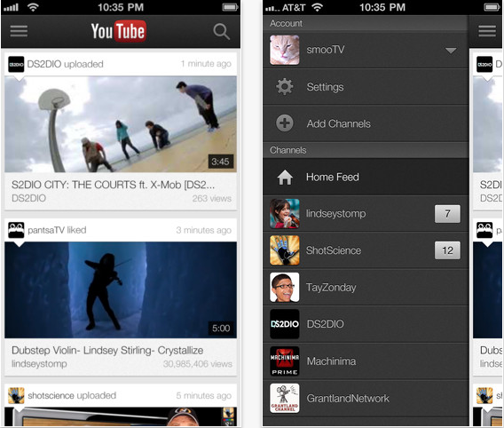Tap the 5:00 duration label
This screenshot has height=428, width=504.
(221, 329)
